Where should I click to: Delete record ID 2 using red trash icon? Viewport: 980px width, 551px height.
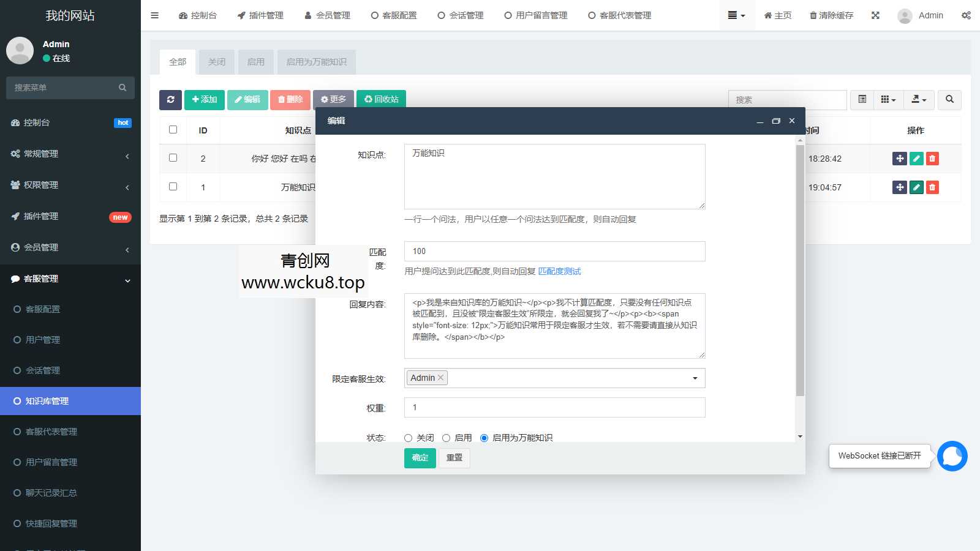(932, 158)
